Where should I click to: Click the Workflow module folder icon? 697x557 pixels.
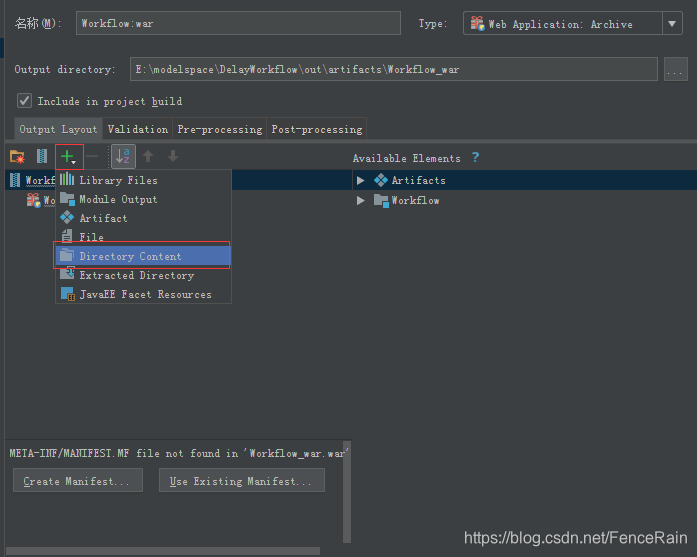(381, 200)
